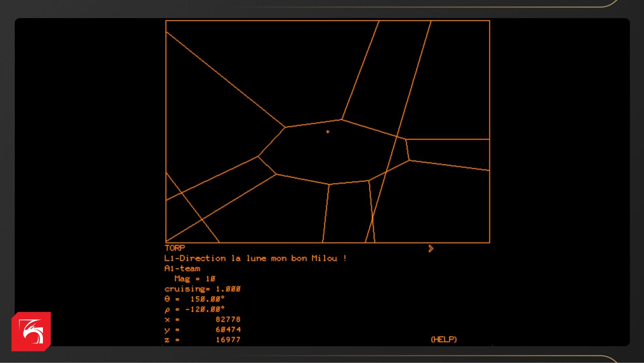Click the rho symbol label
644x363 pixels.
[167, 309]
